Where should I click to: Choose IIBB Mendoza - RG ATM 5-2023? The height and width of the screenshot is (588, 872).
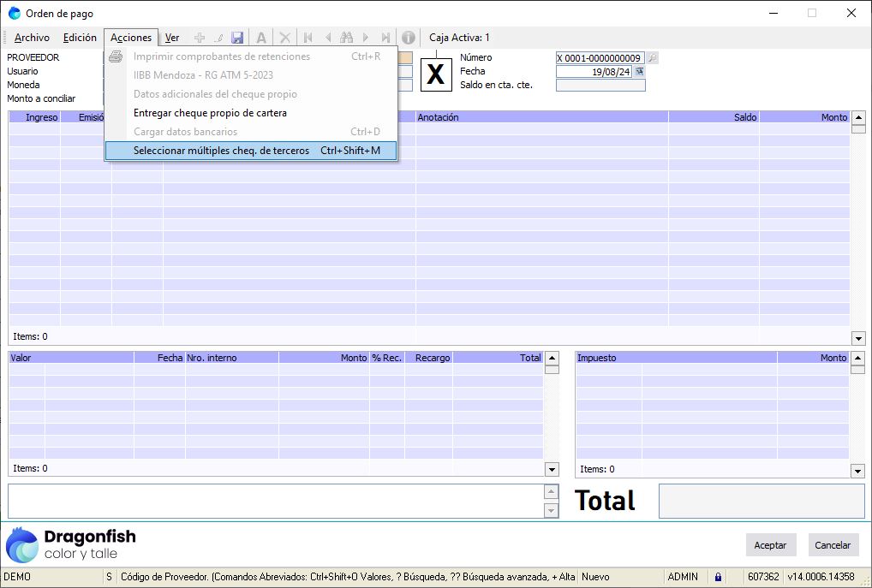click(251, 75)
